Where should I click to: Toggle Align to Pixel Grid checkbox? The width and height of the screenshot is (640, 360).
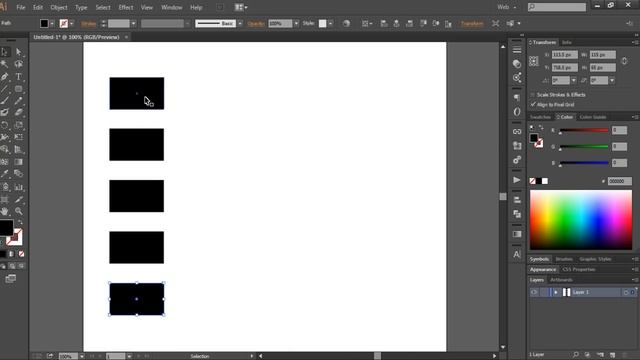533,104
